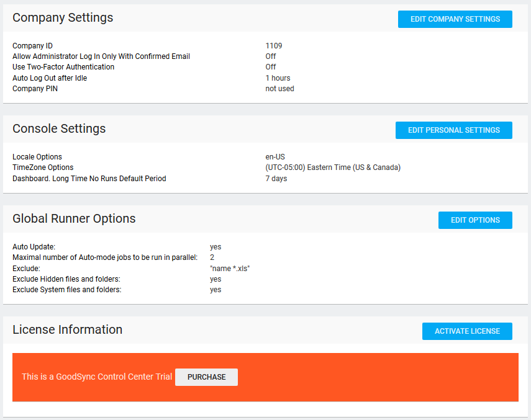Screen dimensions: 531x420
Task: Click the Use Two-Factor Authentication label
Action: click(x=63, y=67)
